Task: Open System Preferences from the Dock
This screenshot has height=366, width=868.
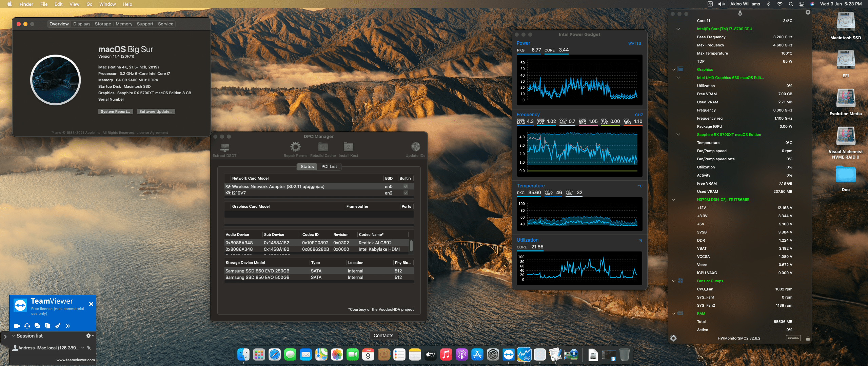Action: (x=493, y=355)
